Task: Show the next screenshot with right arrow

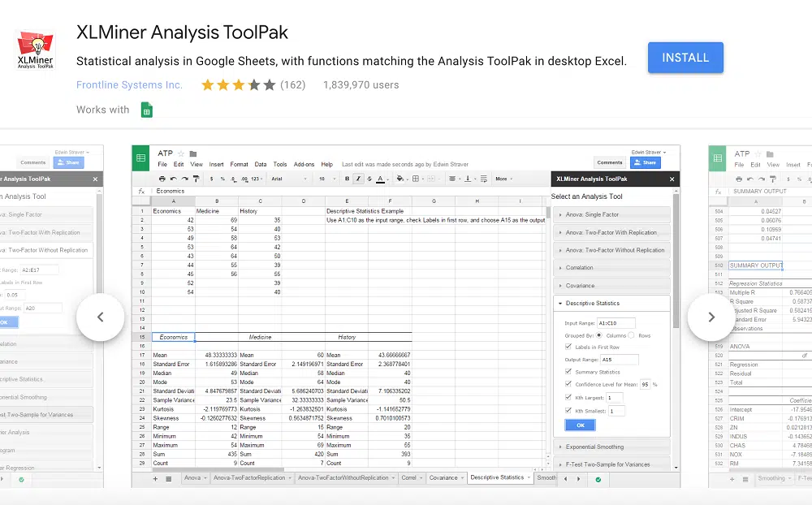Action: pos(711,317)
